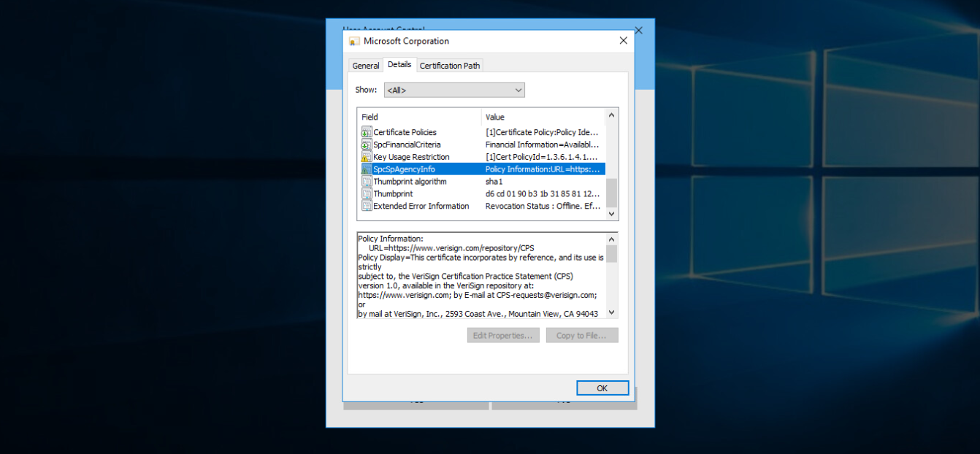This screenshot has width=980, height=454.
Task: Click the Thumbprint algorithm row icon
Action: 367,182
